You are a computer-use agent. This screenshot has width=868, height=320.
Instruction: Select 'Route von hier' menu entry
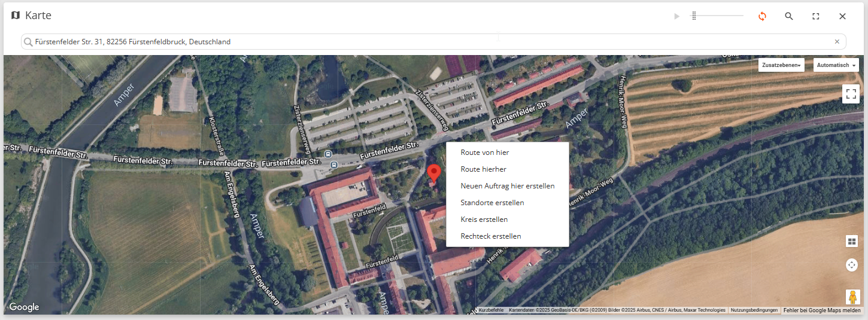tap(485, 153)
